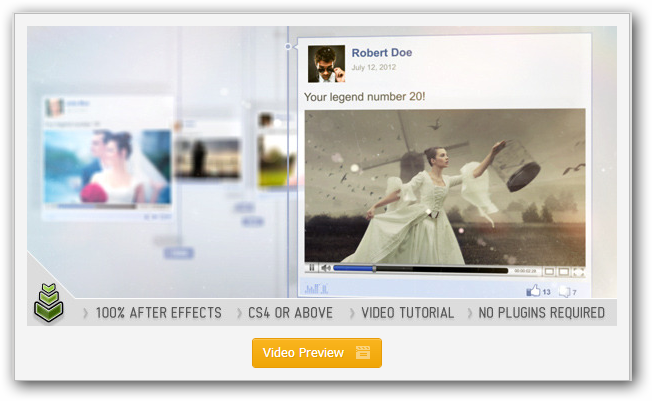Click "100% AFTER EFFECTS" label
The image size is (652, 401).
point(158,313)
